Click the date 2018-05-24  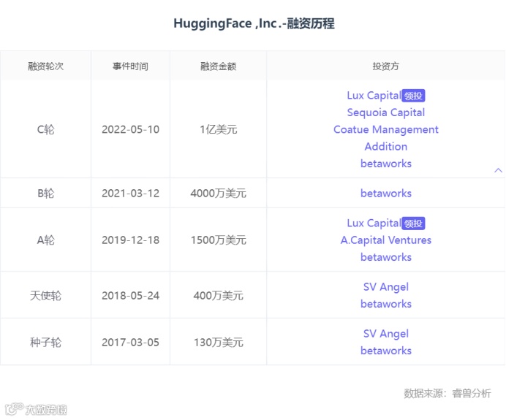(130, 296)
